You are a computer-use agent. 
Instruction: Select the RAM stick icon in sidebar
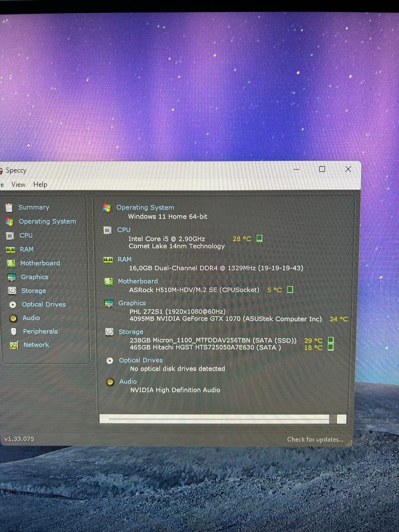point(10,249)
